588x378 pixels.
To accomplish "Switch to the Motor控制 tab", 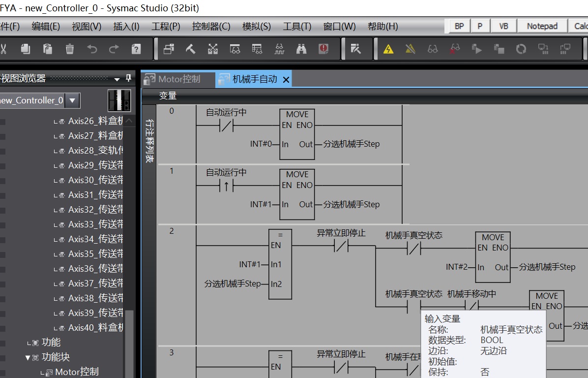I will (x=179, y=79).
